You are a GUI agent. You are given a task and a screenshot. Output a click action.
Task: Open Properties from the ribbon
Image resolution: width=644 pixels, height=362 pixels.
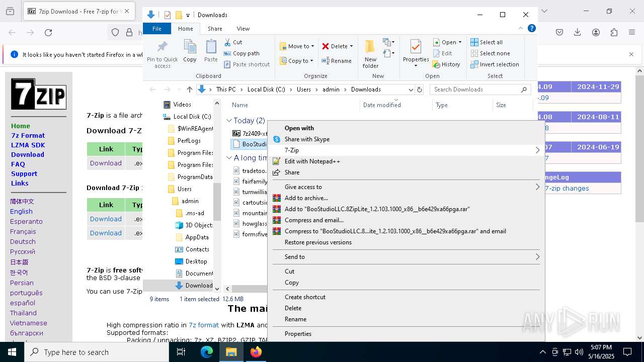coord(416,54)
